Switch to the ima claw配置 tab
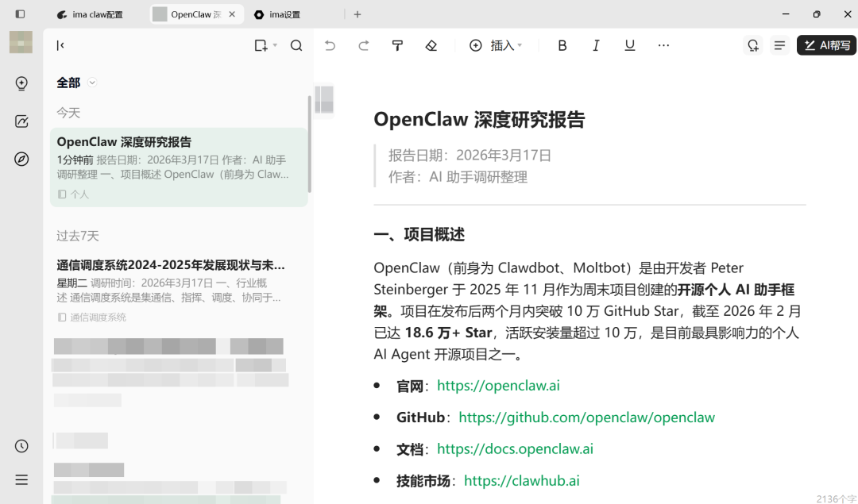 [91, 15]
